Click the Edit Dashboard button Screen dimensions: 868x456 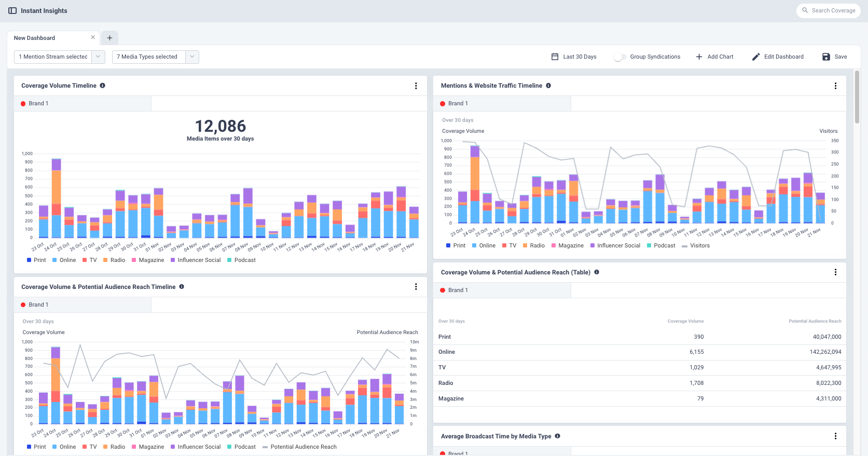pos(778,57)
